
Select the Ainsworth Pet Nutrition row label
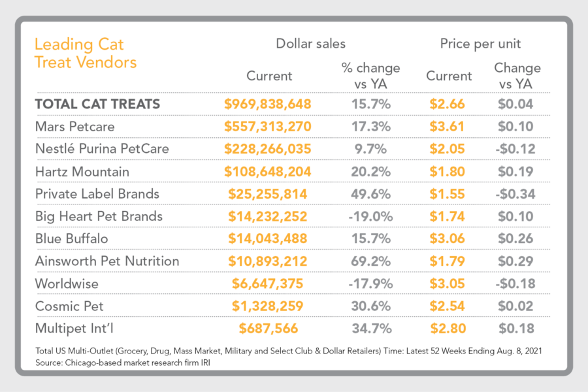pyautogui.click(x=106, y=261)
